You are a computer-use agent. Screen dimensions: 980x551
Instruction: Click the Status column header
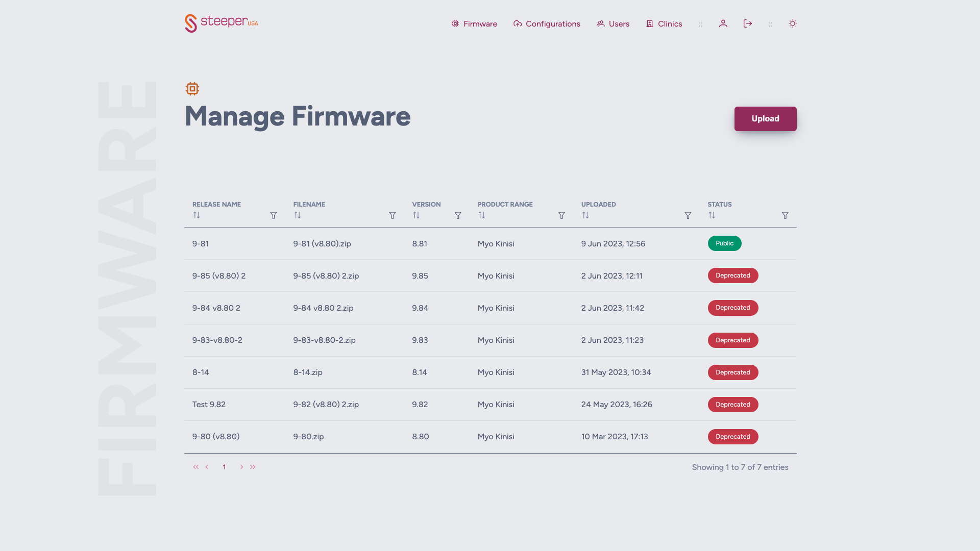click(720, 205)
